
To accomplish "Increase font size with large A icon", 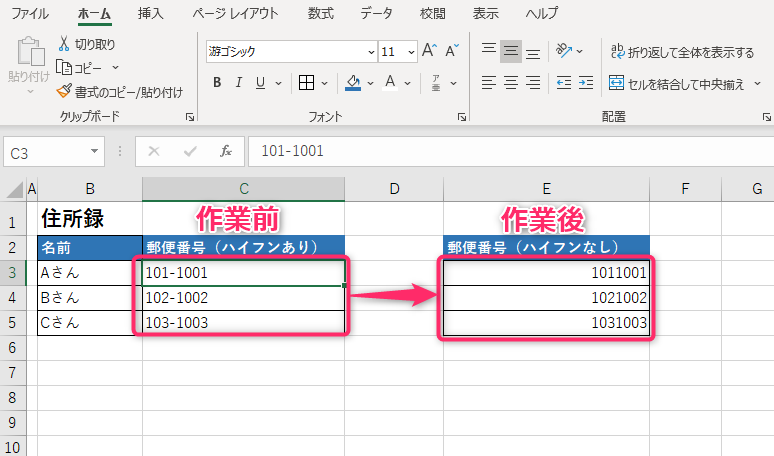I will click(429, 51).
